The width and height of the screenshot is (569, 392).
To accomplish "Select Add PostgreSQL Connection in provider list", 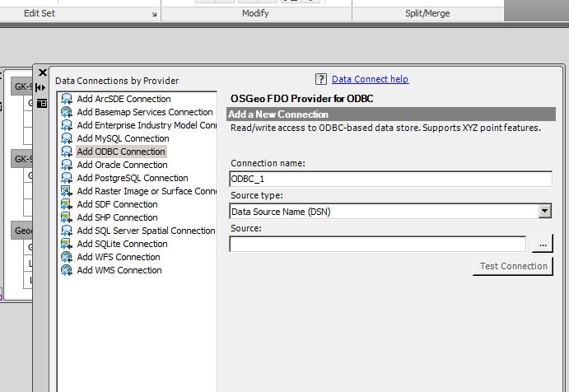I will click(x=132, y=178).
